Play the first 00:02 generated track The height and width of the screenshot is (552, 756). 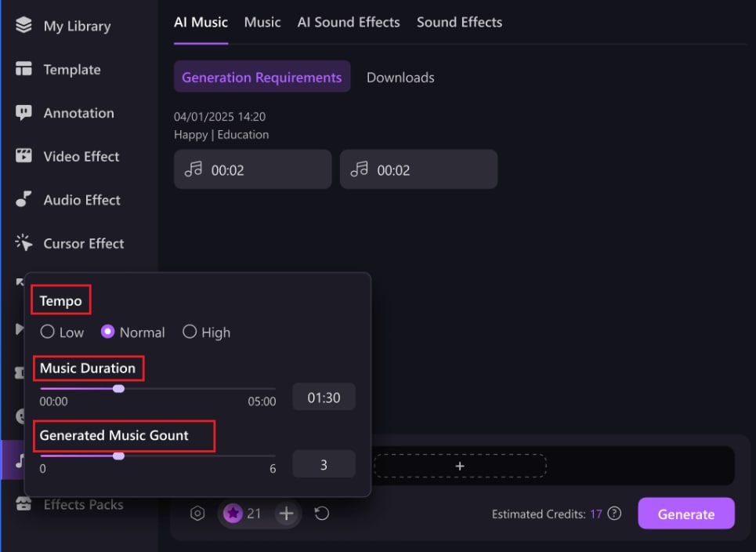[x=252, y=169]
